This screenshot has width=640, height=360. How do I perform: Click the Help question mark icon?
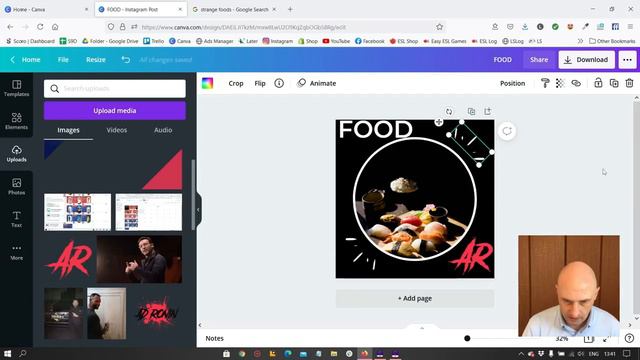[629, 338]
